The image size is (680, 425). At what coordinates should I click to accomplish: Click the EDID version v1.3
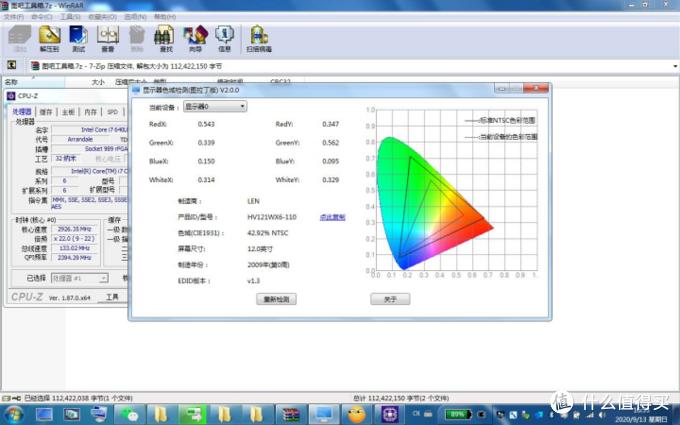pyautogui.click(x=253, y=281)
